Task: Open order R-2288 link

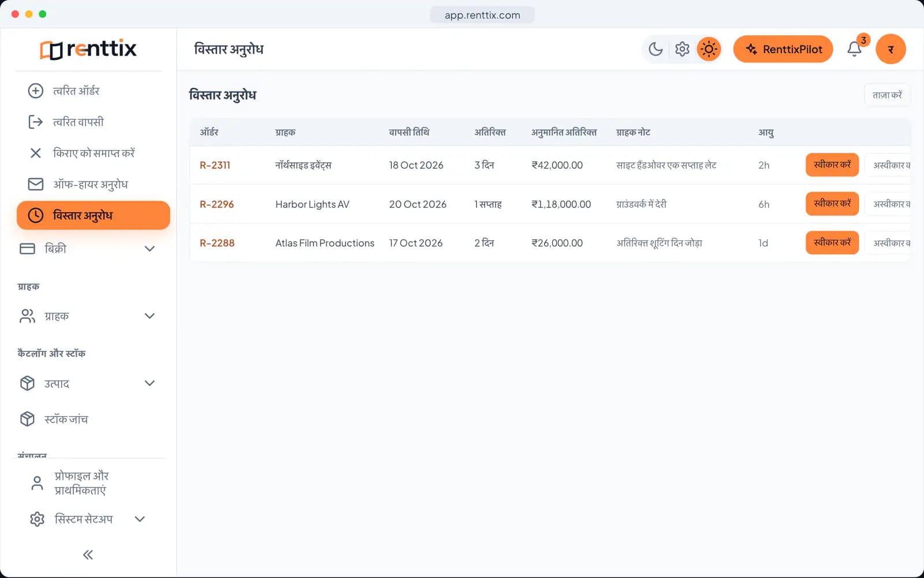Action: [x=217, y=243]
